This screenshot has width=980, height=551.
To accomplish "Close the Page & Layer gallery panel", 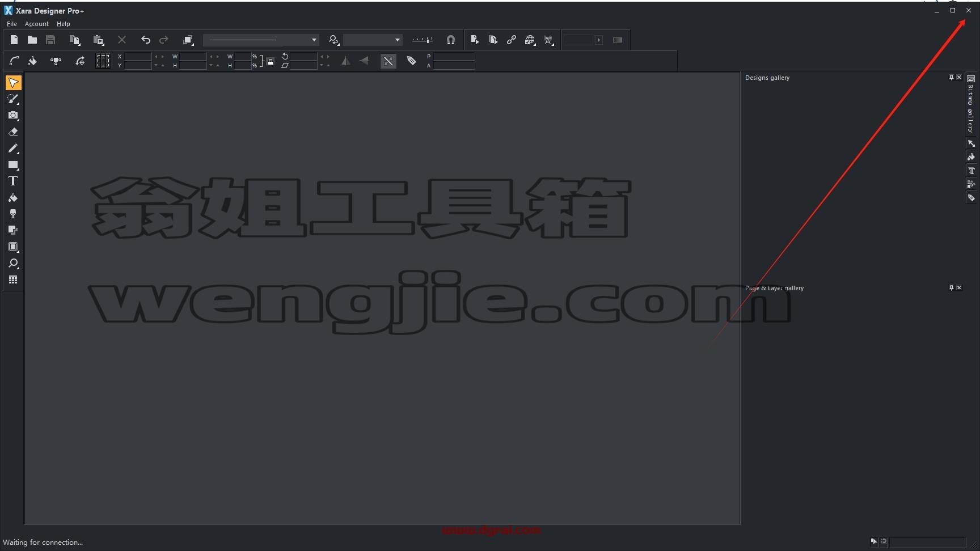I will (959, 288).
